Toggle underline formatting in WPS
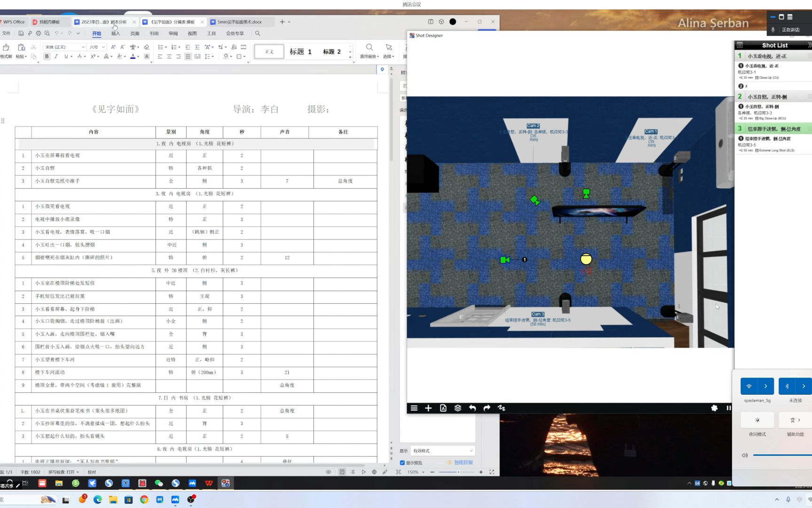The height and width of the screenshot is (508, 812). [66, 56]
